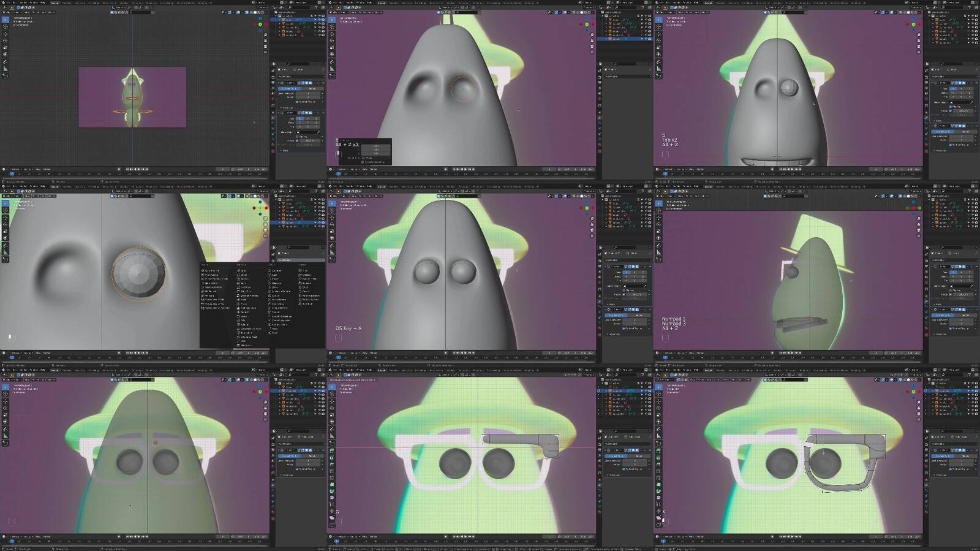
Task: Switch to rendered shading in OS Key + A view
Action: pyautogui.click(x=589, y=196)
